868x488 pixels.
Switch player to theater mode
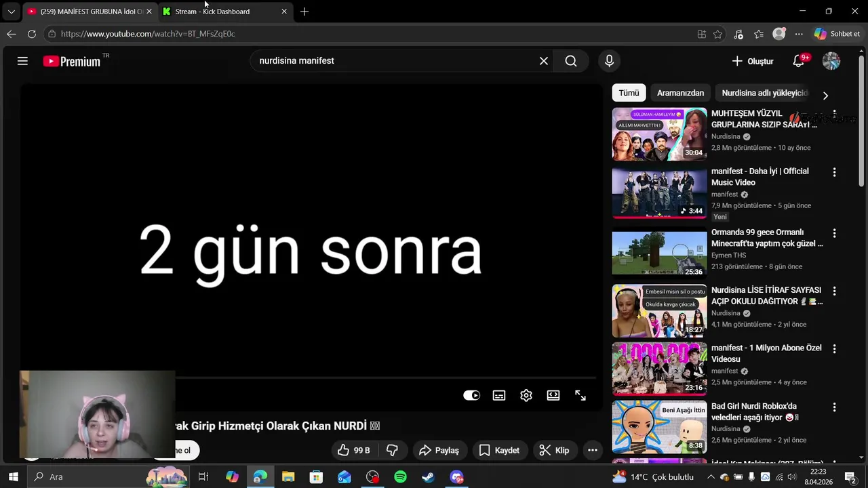(x=553, y=396)
